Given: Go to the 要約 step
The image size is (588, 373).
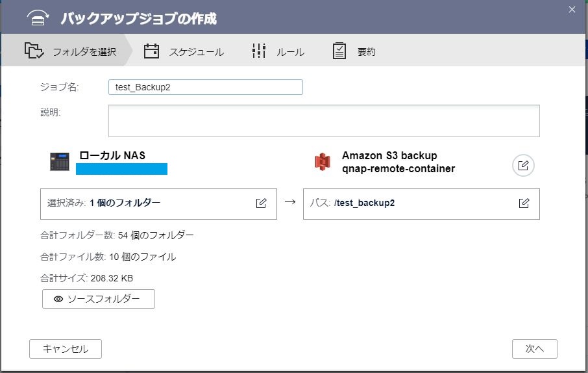Looking at the screenshot, I should click(x=354, y=51).
